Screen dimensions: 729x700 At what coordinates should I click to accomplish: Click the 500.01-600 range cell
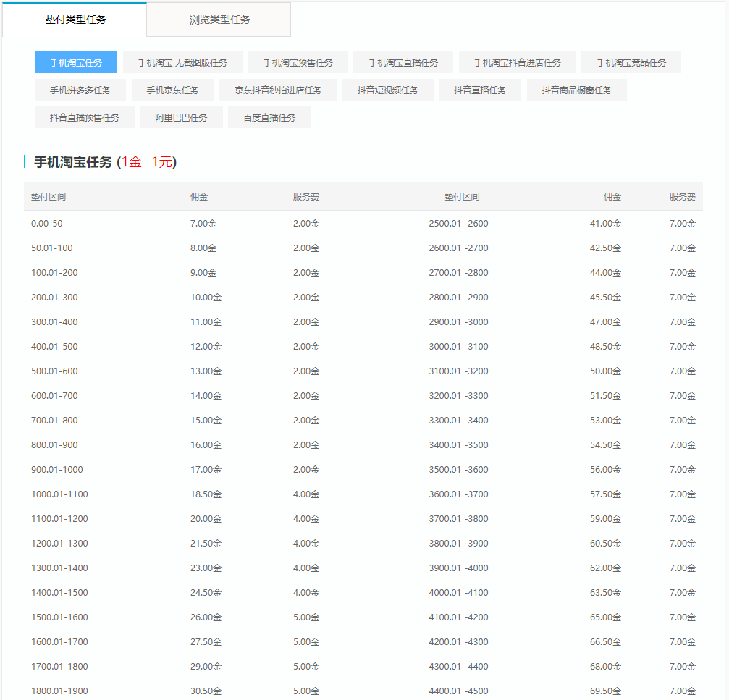pos(54,371)
